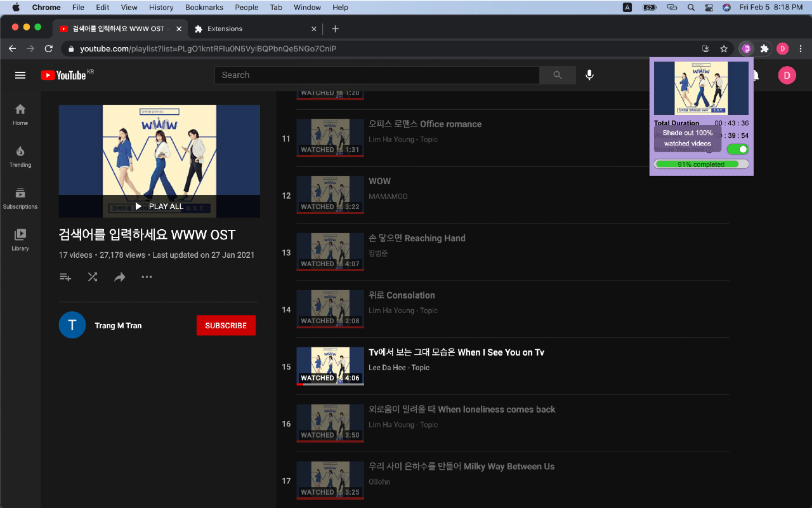Play When I See You on Tv thumbnail
812x508 pixels.
pyautogui.click(x=330, y=366)
